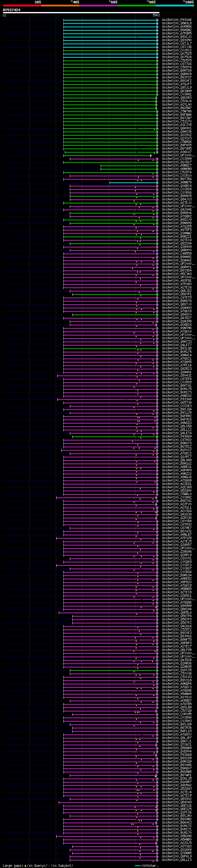The width and height of the screenshot is (197, 868).
Task: Open hit UniRef100_Q07525
Action: pyautogui.click(x=177, y=54)
